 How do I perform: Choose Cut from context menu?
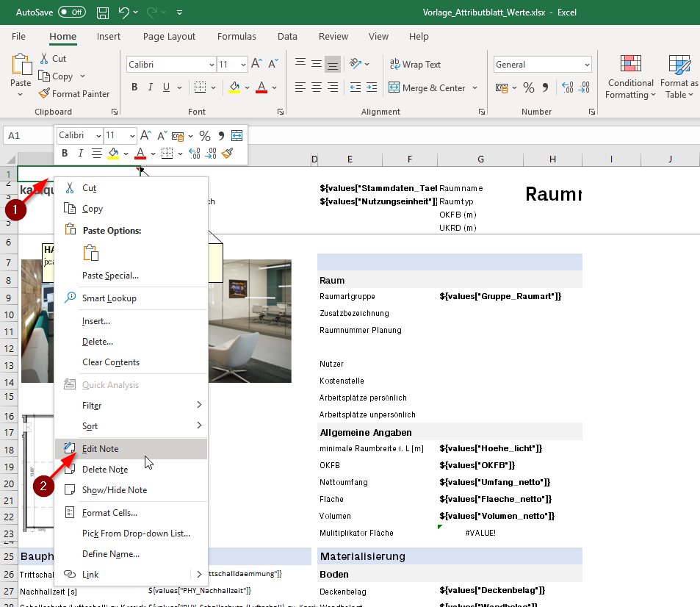[x=131, y=188]
